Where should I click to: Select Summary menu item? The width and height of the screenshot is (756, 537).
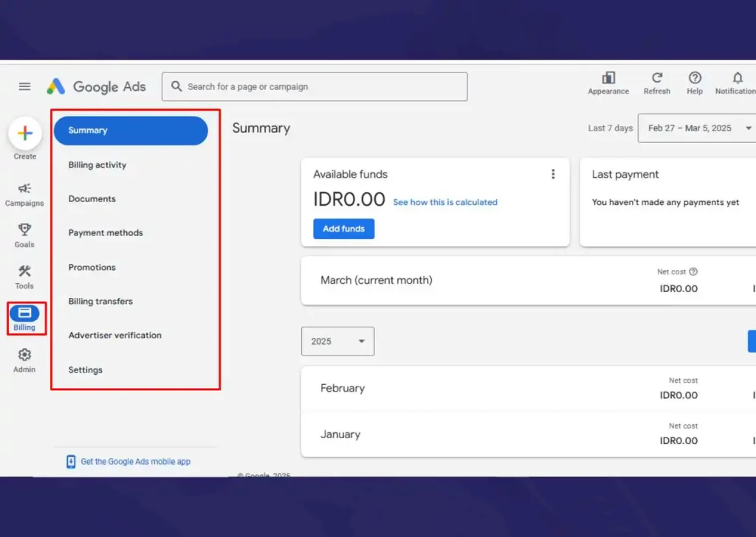tap(131, 131)
